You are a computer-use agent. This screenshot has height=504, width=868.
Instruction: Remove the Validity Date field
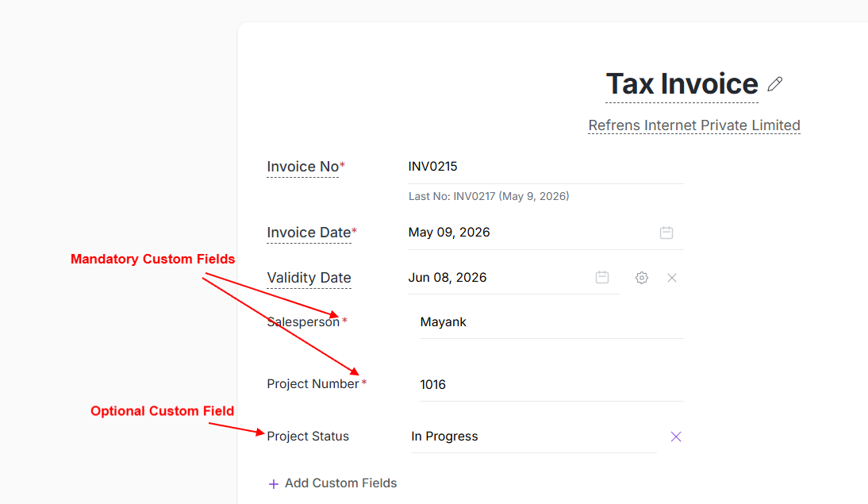tap(672, 278)
